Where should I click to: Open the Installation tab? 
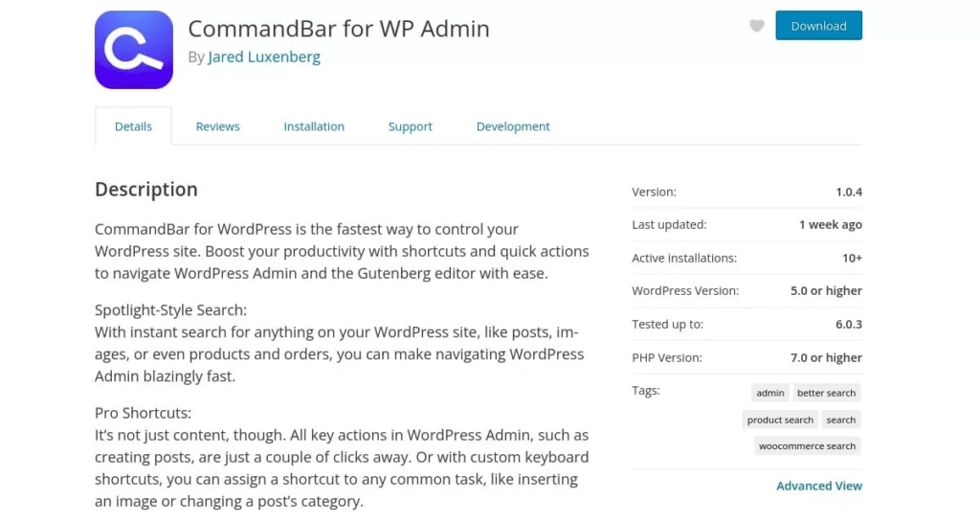click(314, 126)
